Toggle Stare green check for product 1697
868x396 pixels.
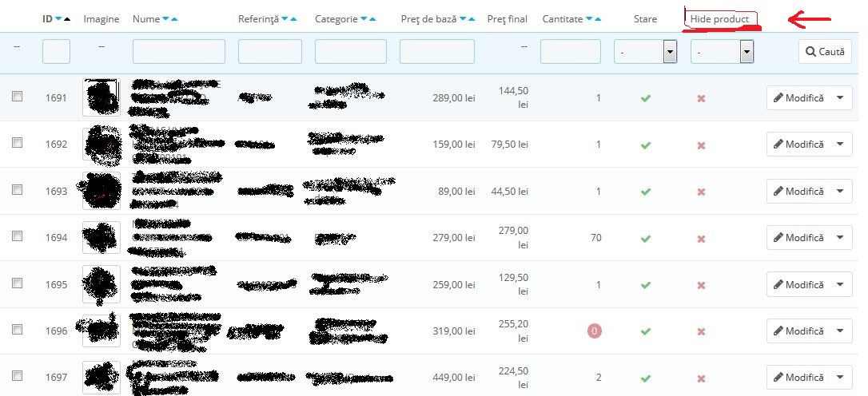[646, 378]
